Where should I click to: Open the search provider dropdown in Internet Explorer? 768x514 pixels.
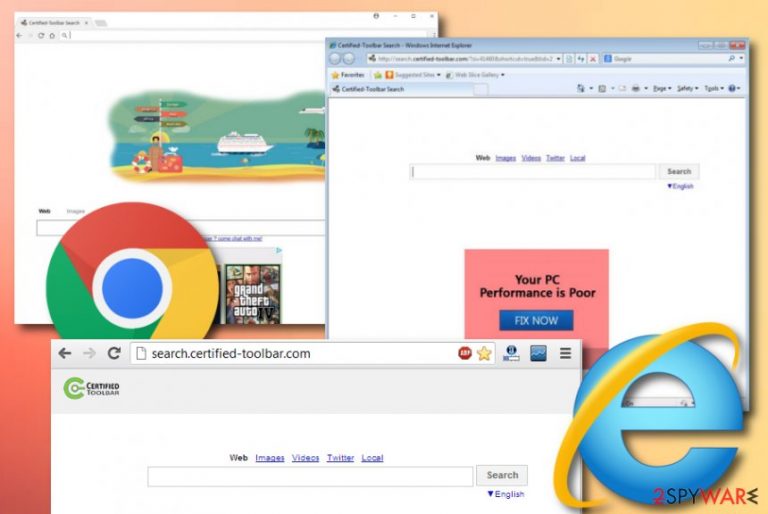pyautogui.click(x=742, y=58)
